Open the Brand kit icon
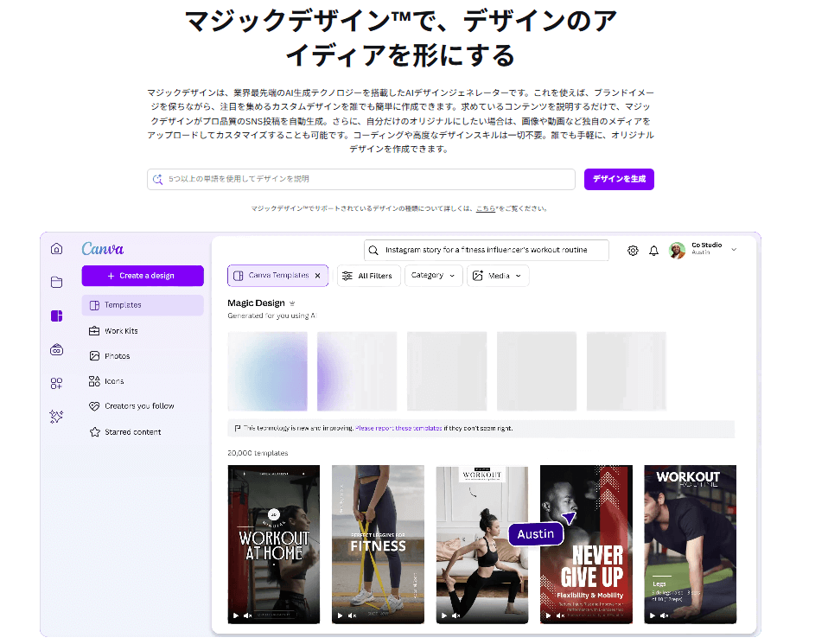 (x=56, y=350)
